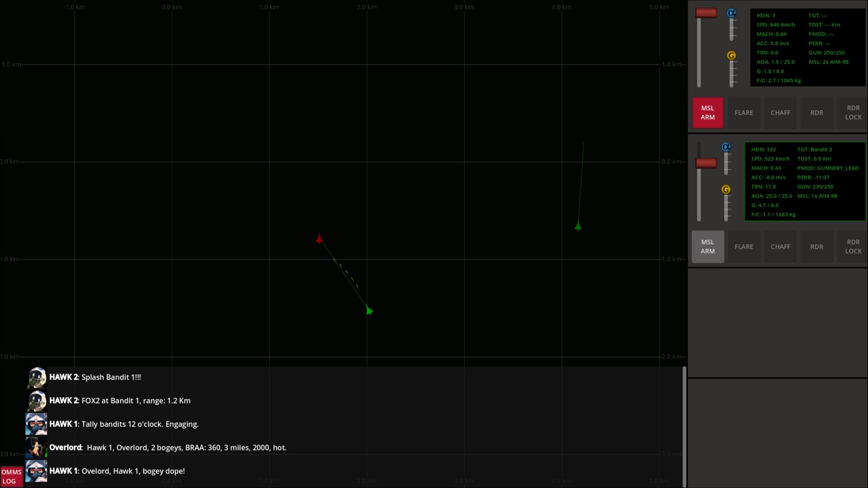Deploy FLARE from first aircraft panel
Viewport: 868px width, 488px height.
744,113
